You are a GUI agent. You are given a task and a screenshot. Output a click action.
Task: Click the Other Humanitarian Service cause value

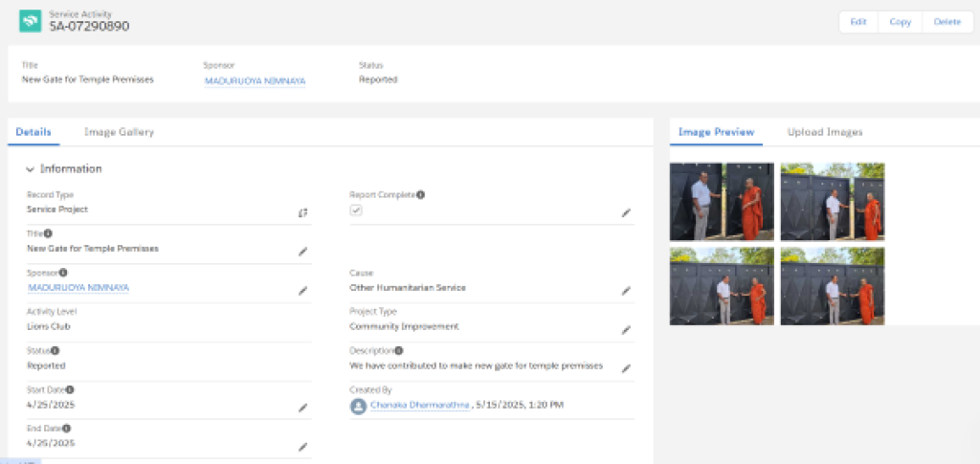pyautogui.click(x=408, y=287)
